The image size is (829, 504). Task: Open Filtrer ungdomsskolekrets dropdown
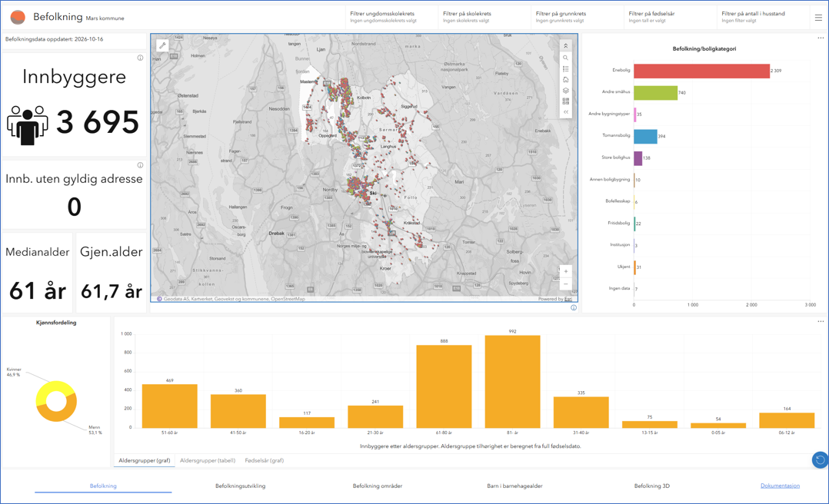pos(391,17)
